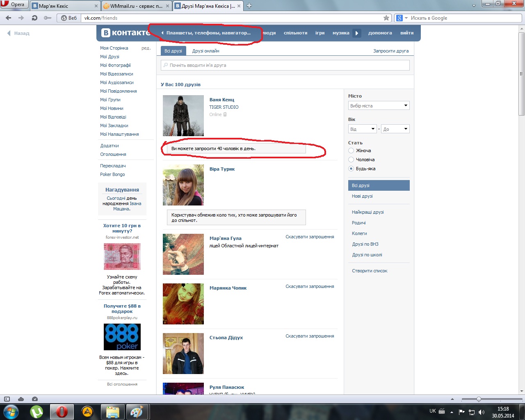The image size is (525, 420).
Task: Open the Windows Start menu
Action: click(11, 411)
